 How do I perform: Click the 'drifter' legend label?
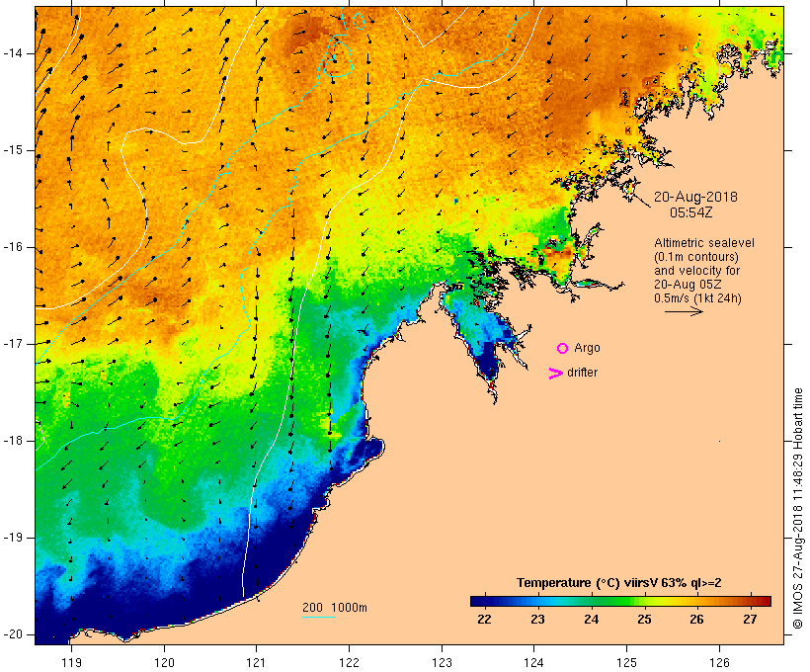tap(582, 373)
